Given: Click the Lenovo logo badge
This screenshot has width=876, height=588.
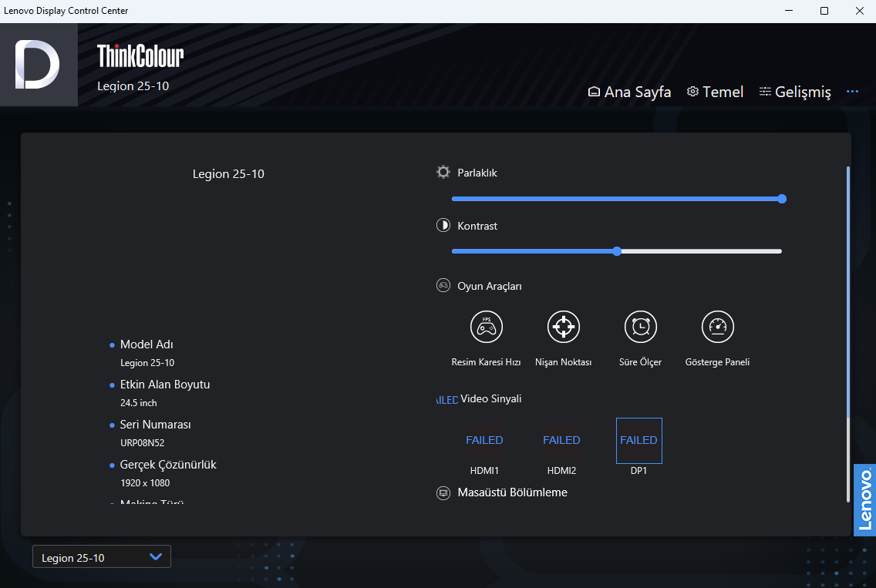Looking at the screenshot, I should (865, 500).
